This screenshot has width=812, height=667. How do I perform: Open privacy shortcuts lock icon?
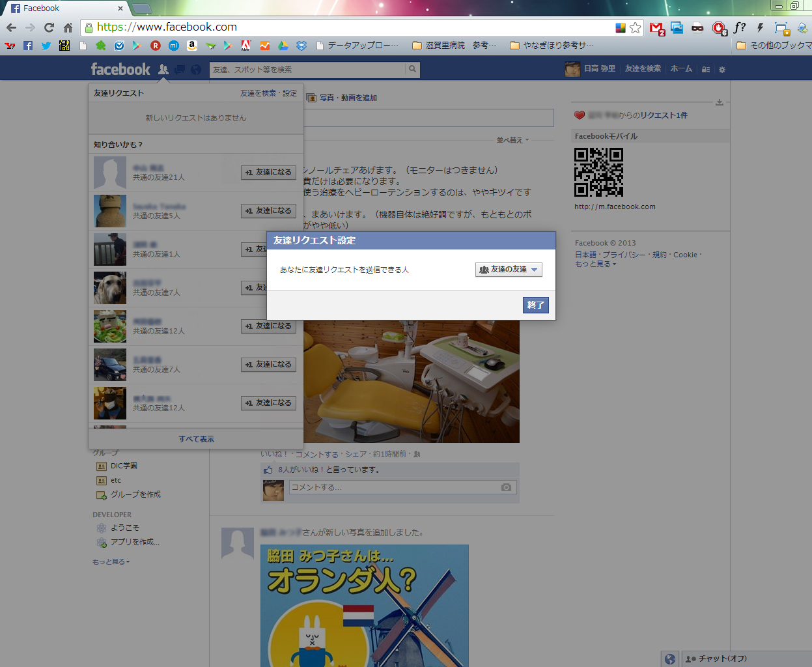(706, 69)
